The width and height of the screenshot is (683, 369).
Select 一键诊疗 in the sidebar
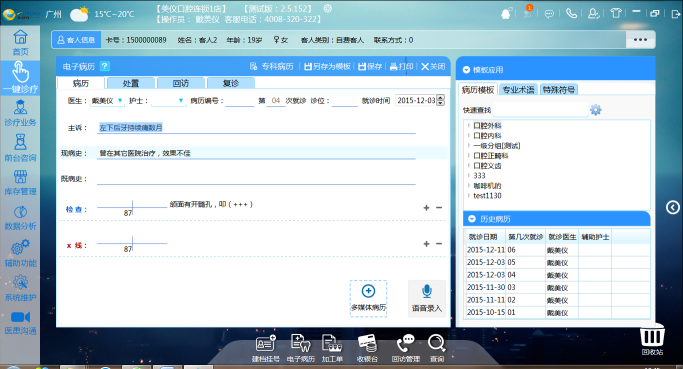click(x=20, y=78)
